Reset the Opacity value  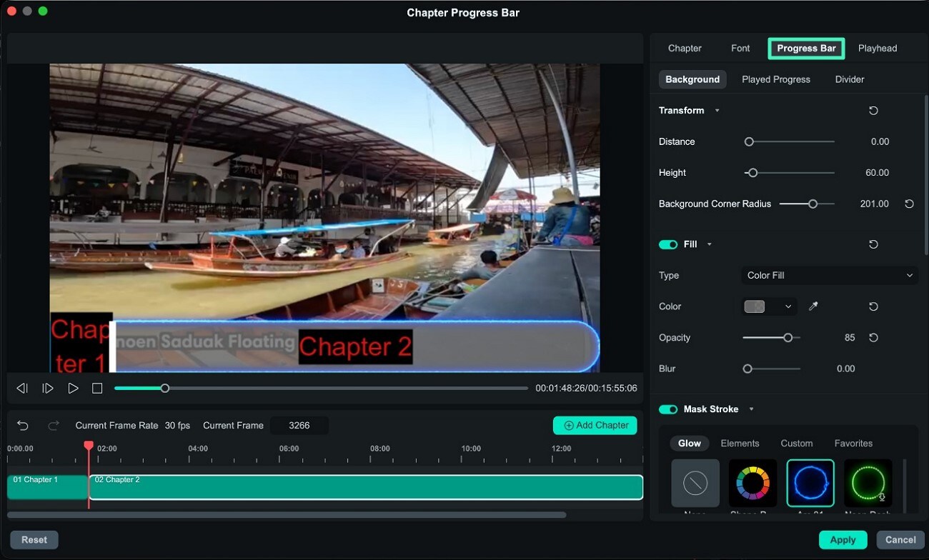point(873,338)
